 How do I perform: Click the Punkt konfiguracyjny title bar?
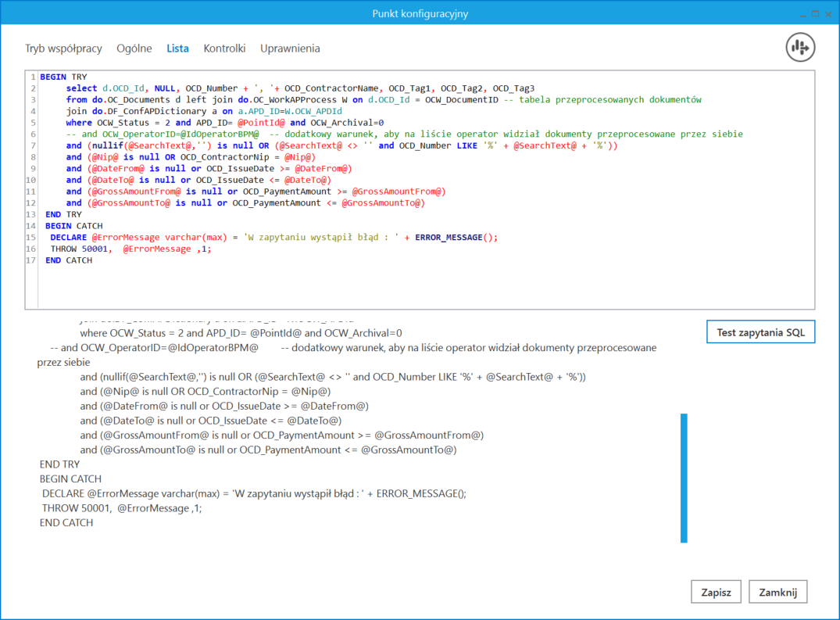[x=420, y=14]
